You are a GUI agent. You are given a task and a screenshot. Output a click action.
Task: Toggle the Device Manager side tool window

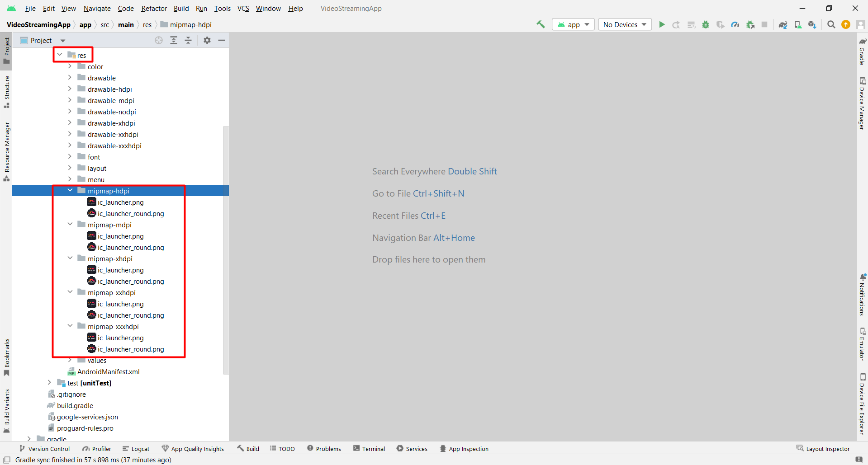(x=862, y=104)
